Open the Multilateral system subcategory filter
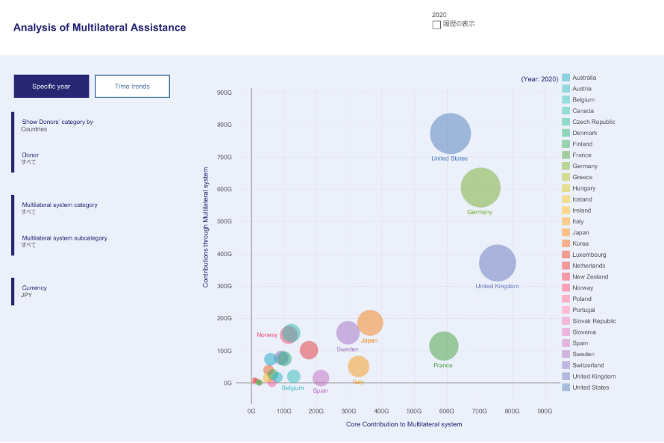Screen dimensions: 664x443 pos(64,241)
